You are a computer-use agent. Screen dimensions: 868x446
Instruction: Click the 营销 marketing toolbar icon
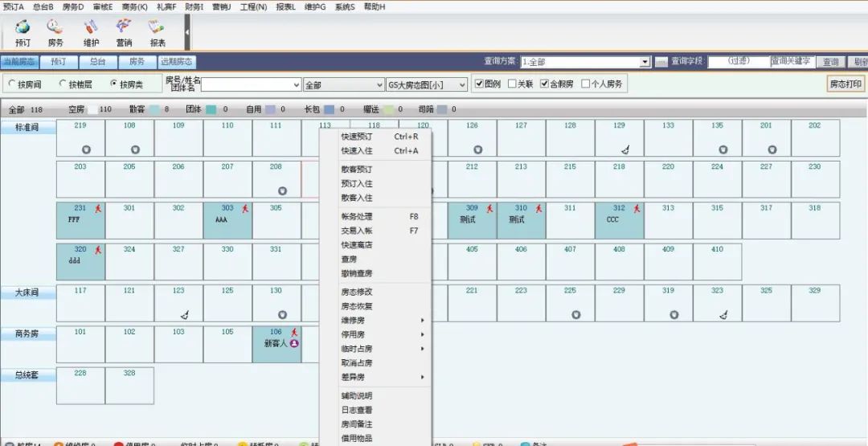point(124,32)
